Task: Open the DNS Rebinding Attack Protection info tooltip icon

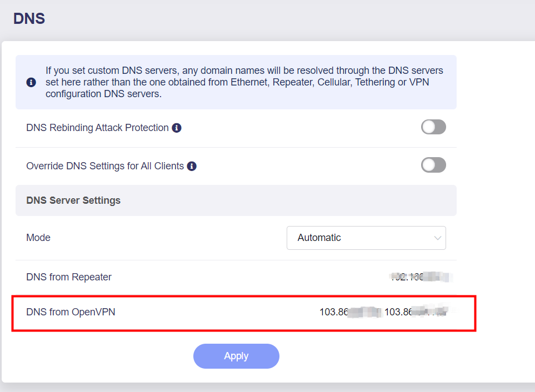Action: [177, 128]
